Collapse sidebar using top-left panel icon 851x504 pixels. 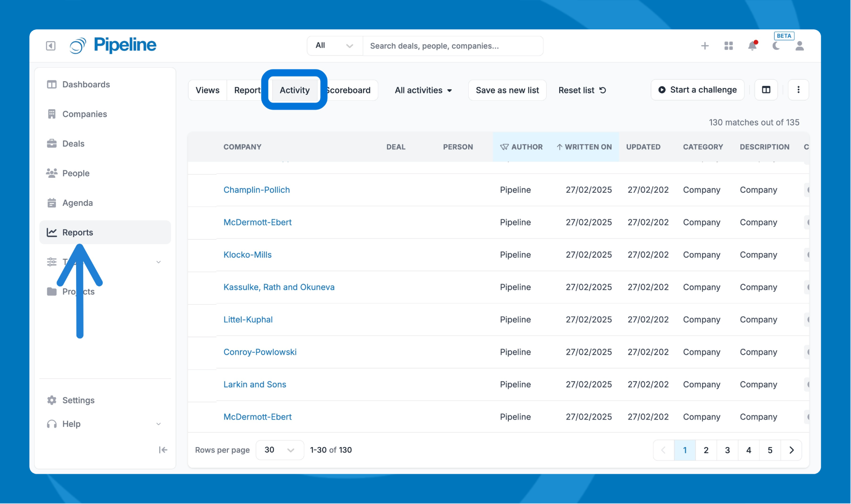51,46
